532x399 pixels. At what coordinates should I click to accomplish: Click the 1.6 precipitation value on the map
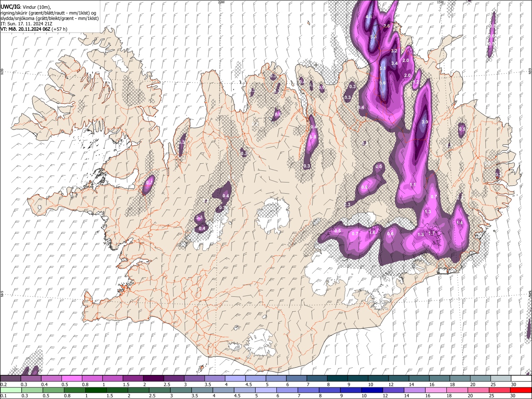[372, 232]
